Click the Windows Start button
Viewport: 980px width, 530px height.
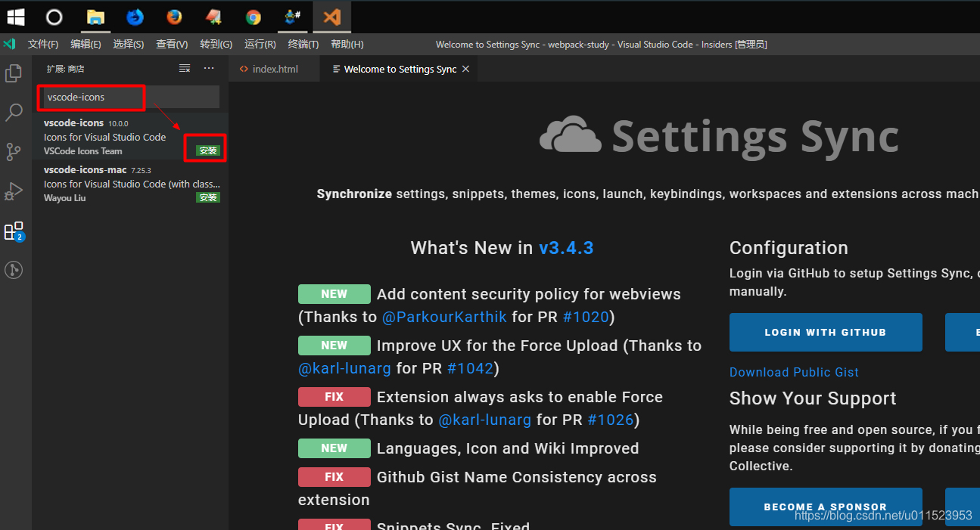click(15, 17)
